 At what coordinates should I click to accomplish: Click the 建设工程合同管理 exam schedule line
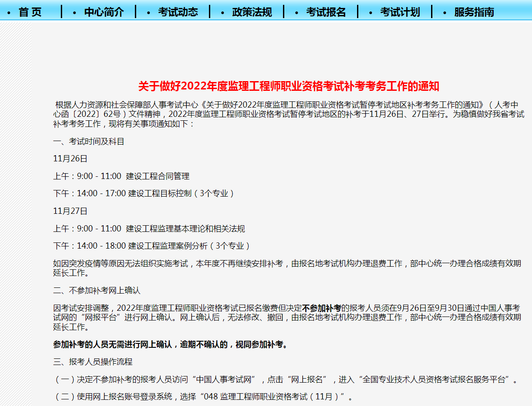(121, 176)
